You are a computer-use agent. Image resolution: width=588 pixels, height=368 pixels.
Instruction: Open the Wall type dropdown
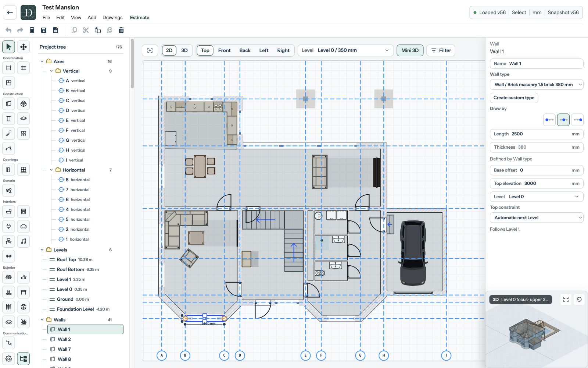click(537, 85)
